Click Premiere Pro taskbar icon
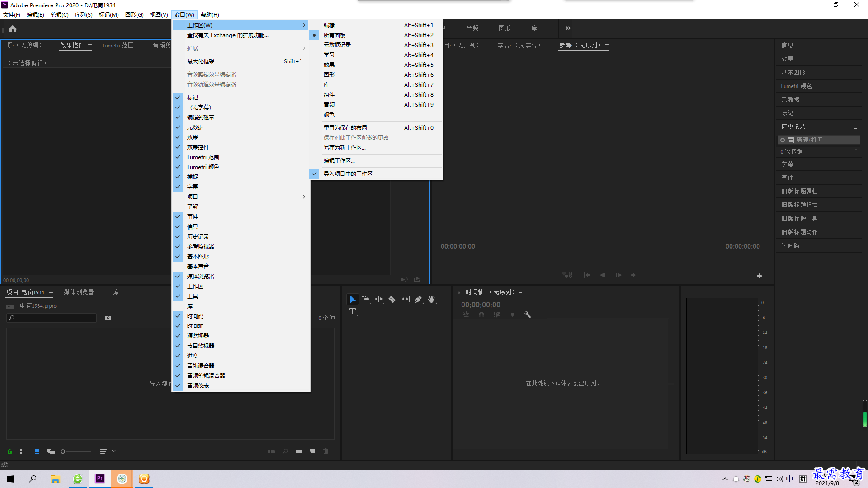868x488 pixels. pos(99,479)
